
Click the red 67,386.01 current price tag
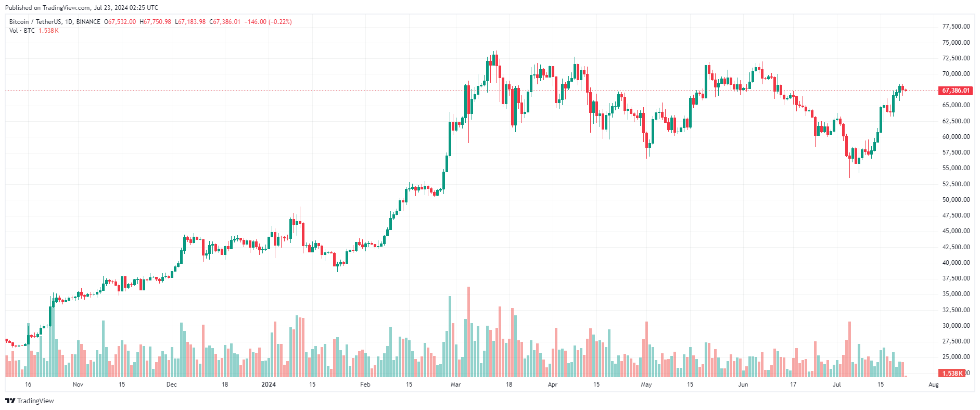click(956, 91)
